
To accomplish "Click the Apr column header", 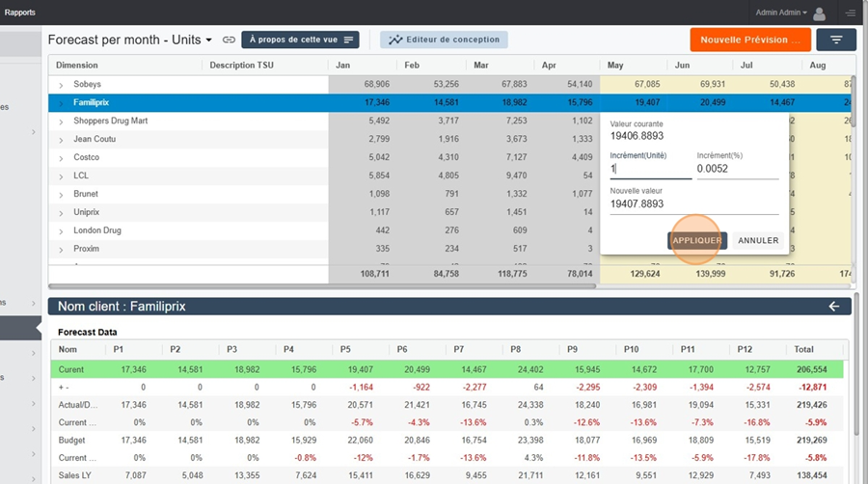I will coord(549,66).
